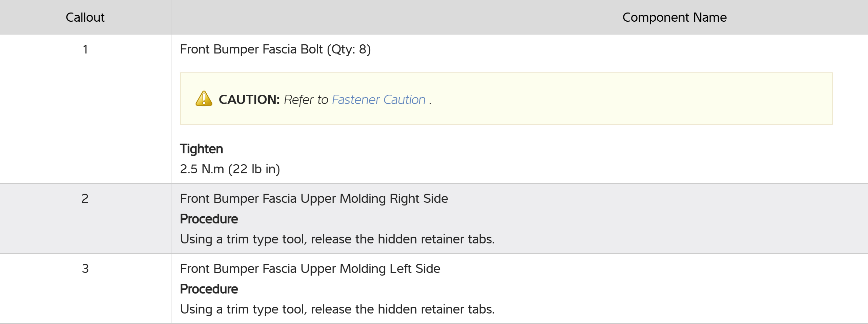Click Front Bumper Fascia Upper Molding Right Side
Image resolution: width=868 pixels, height=324 pixels.
click(x=314, y=198)
